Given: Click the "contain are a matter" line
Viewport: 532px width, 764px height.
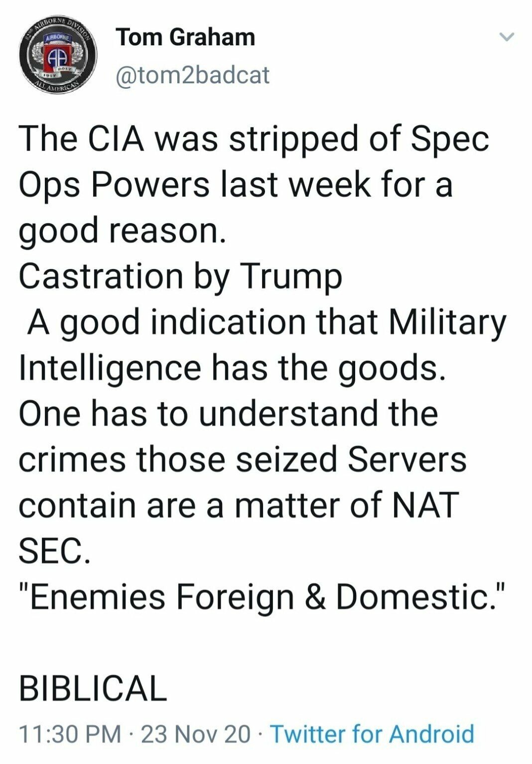Looking at the screenshot, I should coord(238,505).
